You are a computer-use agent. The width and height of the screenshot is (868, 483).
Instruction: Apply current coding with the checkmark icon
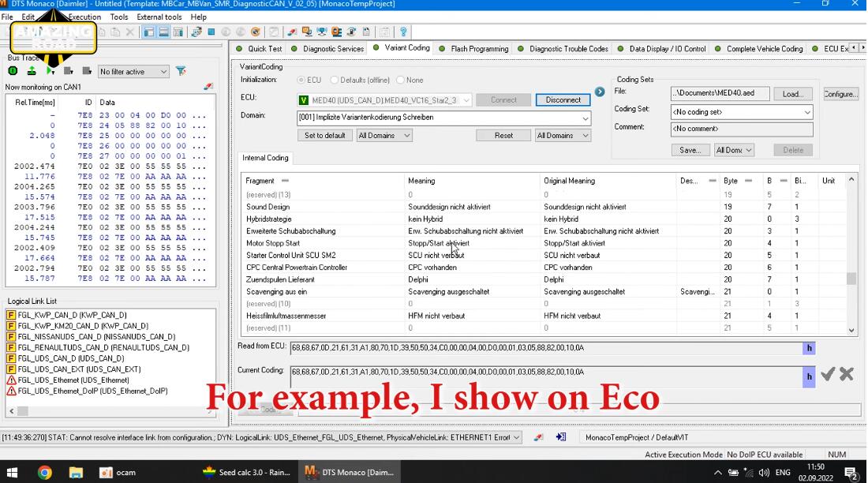click(x=828, y=375)
